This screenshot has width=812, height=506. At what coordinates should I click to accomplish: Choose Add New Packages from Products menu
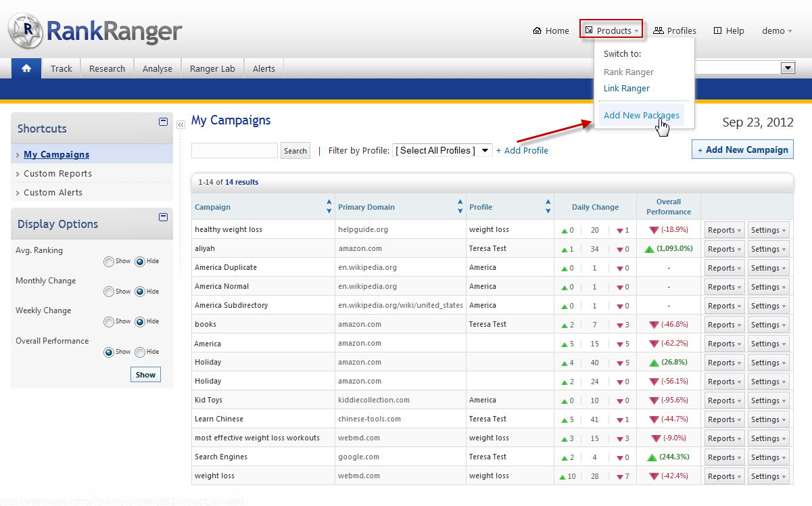(x=641, y=116)
